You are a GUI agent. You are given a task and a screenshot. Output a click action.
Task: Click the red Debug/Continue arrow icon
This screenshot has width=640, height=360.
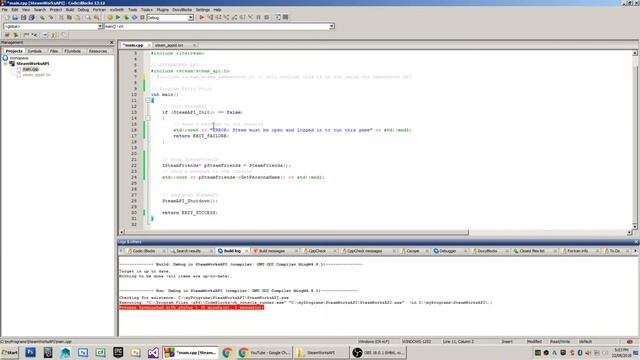[x=202, y=18]
